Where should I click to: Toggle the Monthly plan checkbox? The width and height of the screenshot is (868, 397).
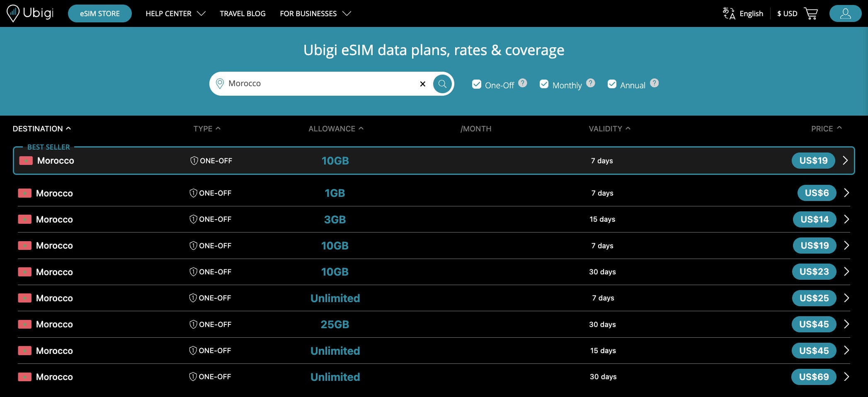click(544, 84)
